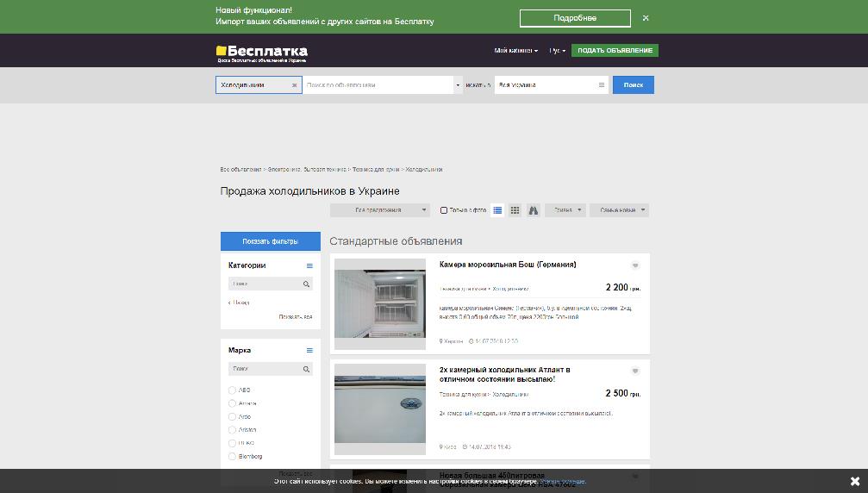Select Blomberg brand radio button

[232, 457]
